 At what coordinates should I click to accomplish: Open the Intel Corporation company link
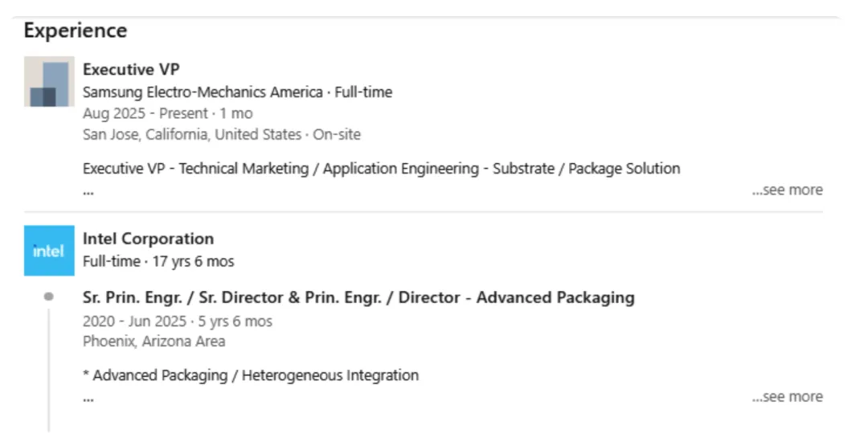click(148, 239)
